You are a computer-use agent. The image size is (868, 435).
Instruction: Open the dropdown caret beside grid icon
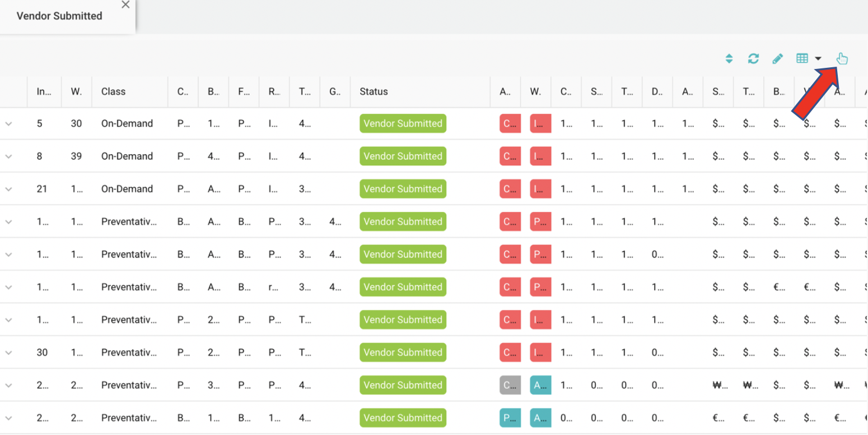coord(818,59)
